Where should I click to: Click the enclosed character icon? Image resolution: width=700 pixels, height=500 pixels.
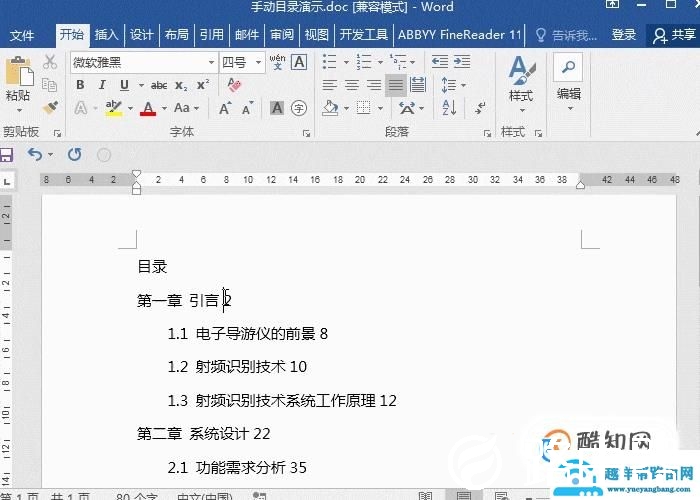[x=299, y=108]
